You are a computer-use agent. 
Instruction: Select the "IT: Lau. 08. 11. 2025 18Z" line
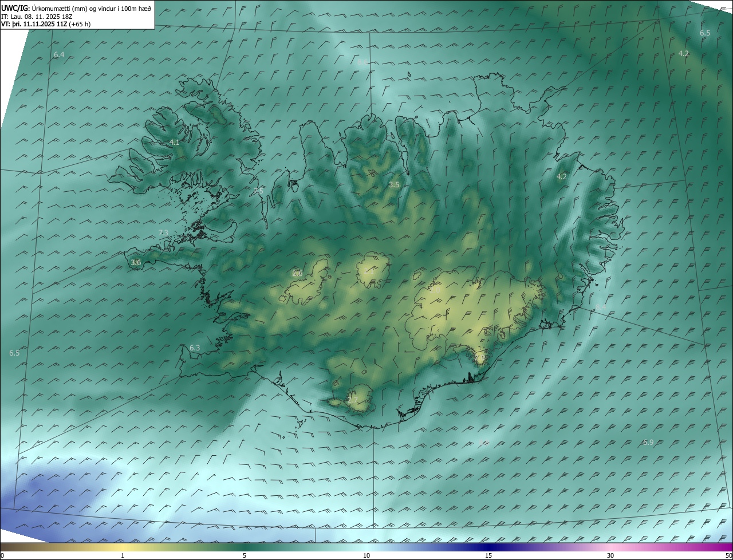pos(37,16)
